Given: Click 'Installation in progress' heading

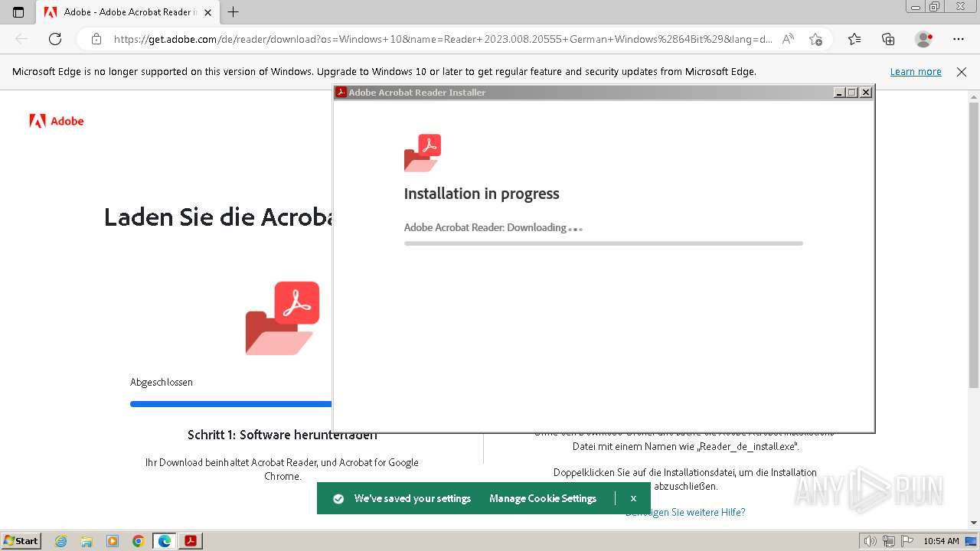Looking at the screenshot, I should point(482,194).
